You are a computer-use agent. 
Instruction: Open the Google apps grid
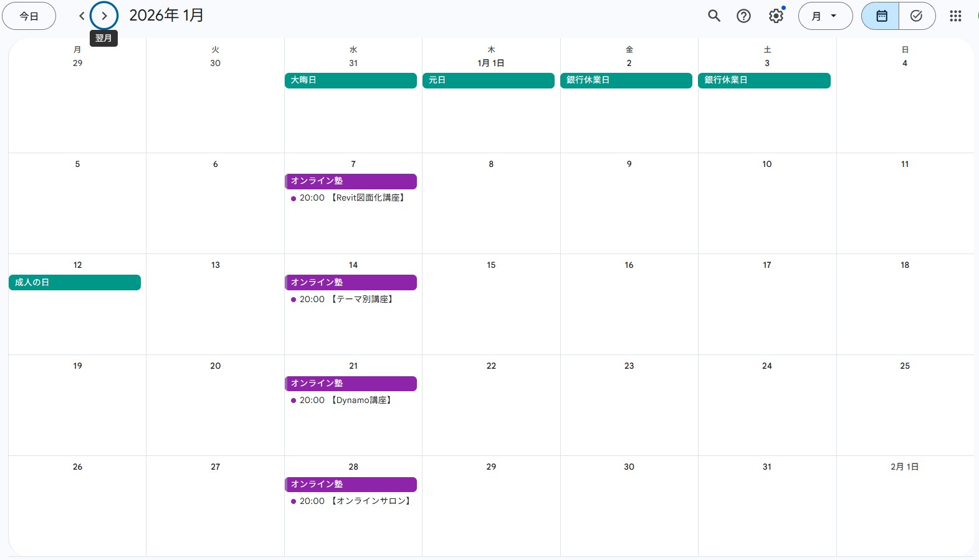(955, 16)
